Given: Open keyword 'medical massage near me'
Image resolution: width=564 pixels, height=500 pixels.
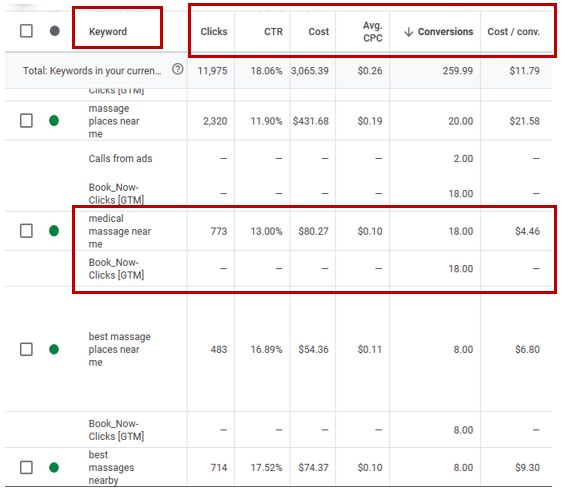Looking at the screenshot, I should coord(120,231).
